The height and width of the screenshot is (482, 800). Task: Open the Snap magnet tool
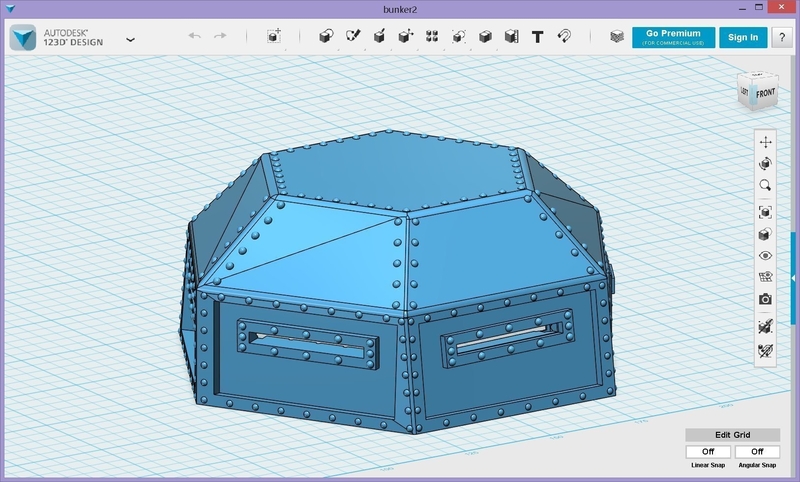pos(564,37)
